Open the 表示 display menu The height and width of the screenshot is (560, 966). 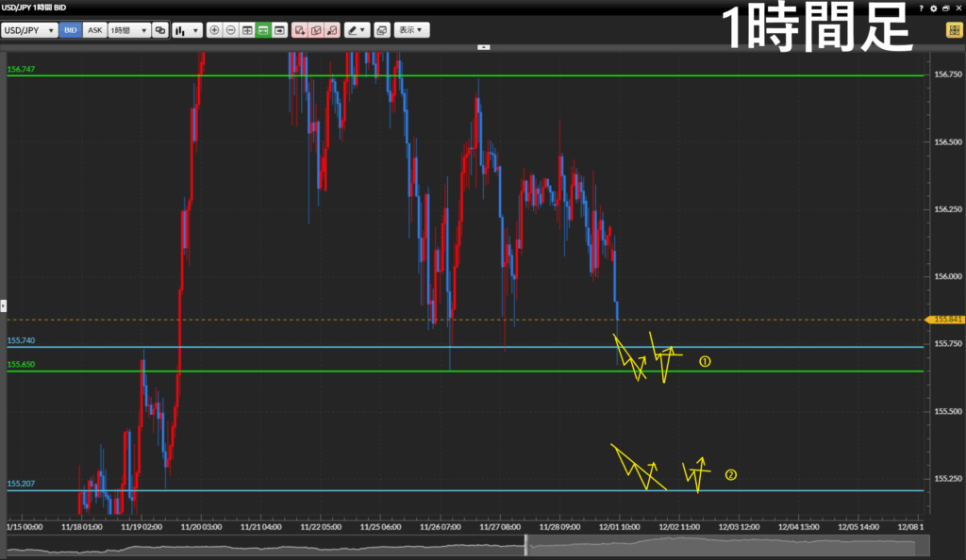coord(410,30)
